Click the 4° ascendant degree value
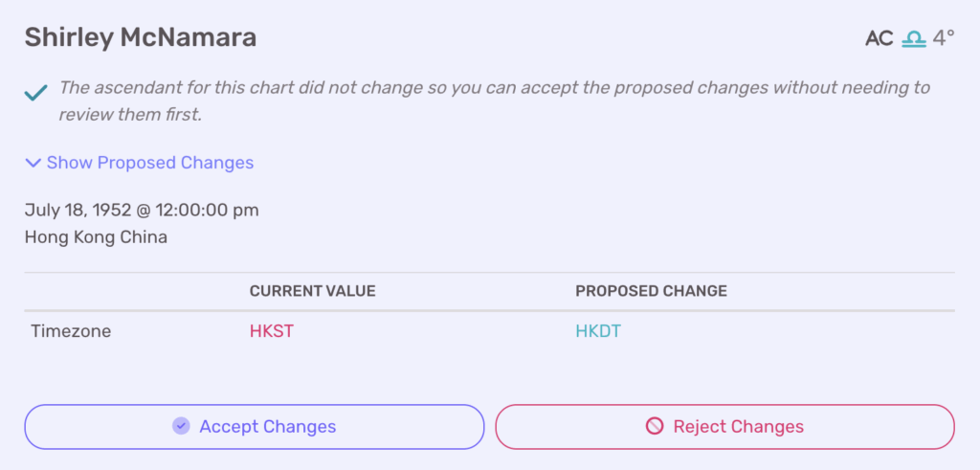The height and width of the screenshot is (470, 980). pos(944,38)
